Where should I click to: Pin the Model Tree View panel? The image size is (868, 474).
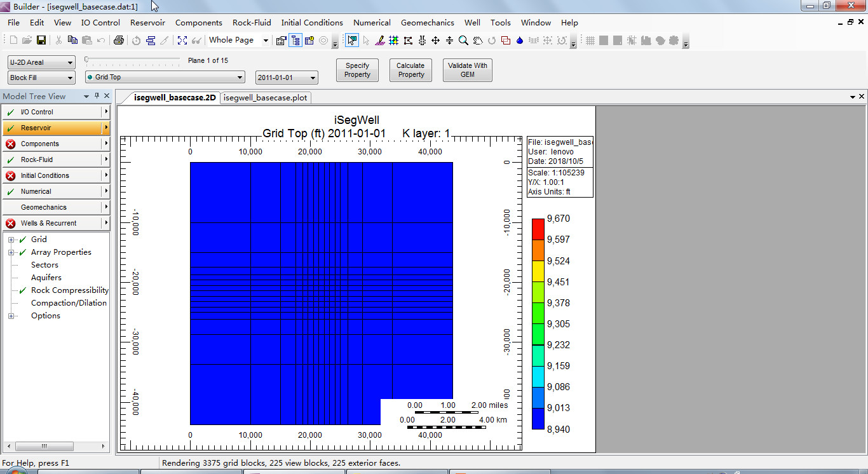pos(97,96)
